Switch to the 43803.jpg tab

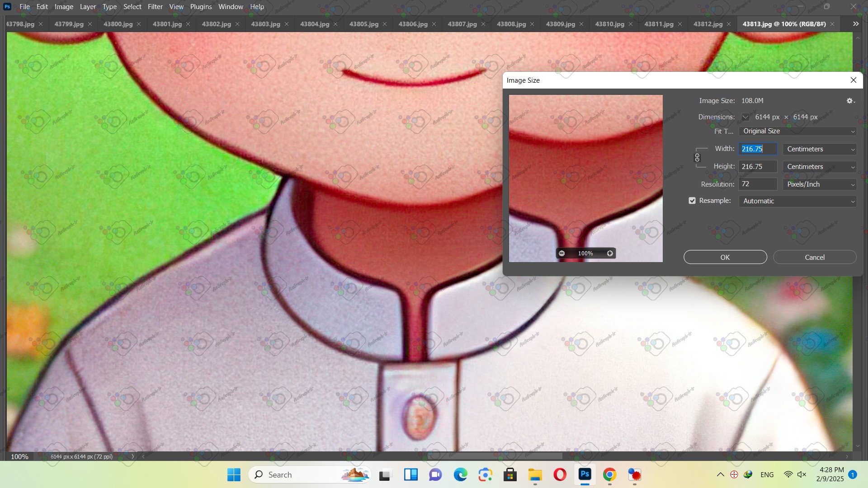pos(265,24)
